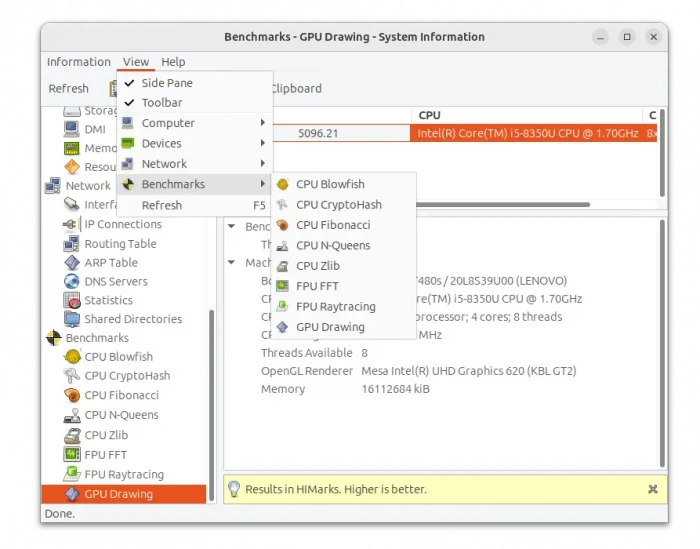Image resolution: width=700 pixels, height=549 pixels.
Task: Choose Refresh F5 in the View menu
Action: [195, 205]
